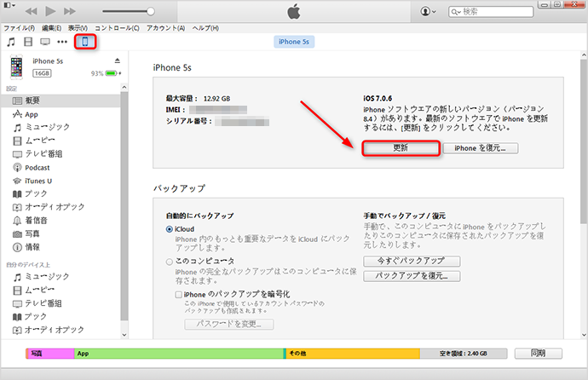Click the 写真 storage bar segment

pos(50,354)
